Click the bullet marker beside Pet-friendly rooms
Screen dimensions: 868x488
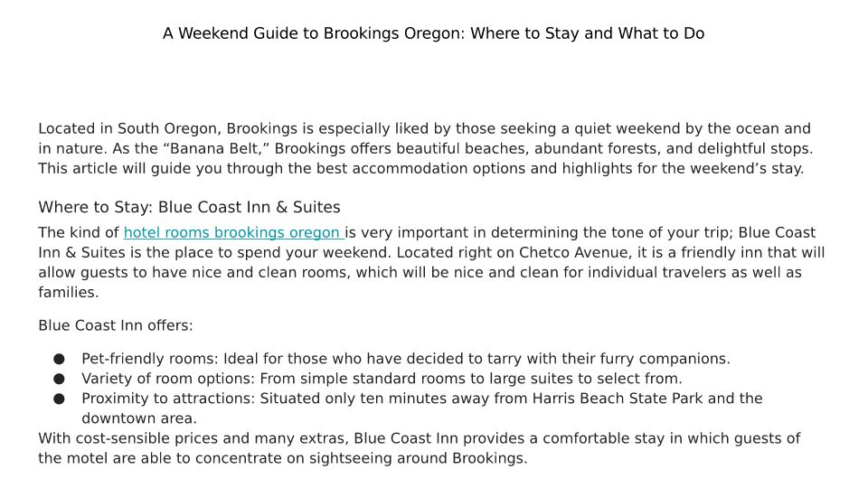coord(60,359)
